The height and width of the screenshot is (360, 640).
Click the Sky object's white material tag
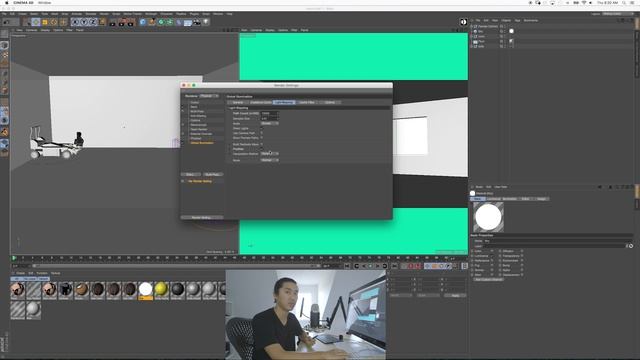(x=511, y=31)
